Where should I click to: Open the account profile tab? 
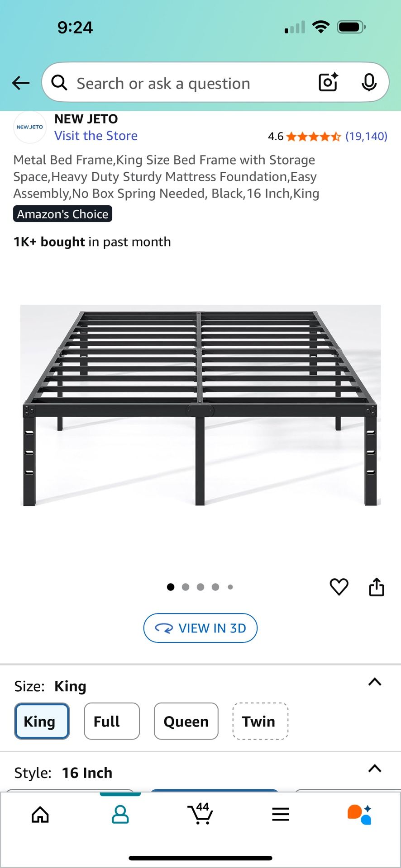click(x=120, y=815)
